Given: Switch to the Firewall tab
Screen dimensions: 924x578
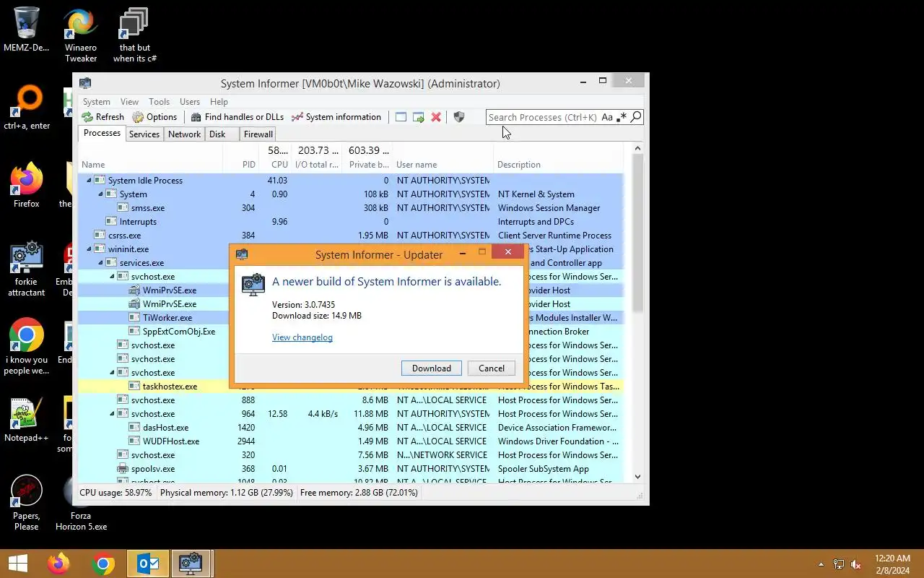Looking at the screenshot, I should (258, 134).
